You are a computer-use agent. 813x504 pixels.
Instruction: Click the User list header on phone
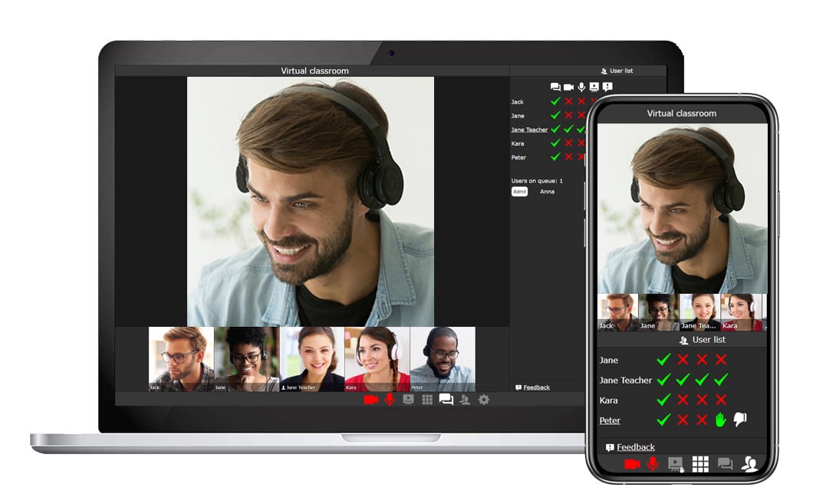[703, 340]
